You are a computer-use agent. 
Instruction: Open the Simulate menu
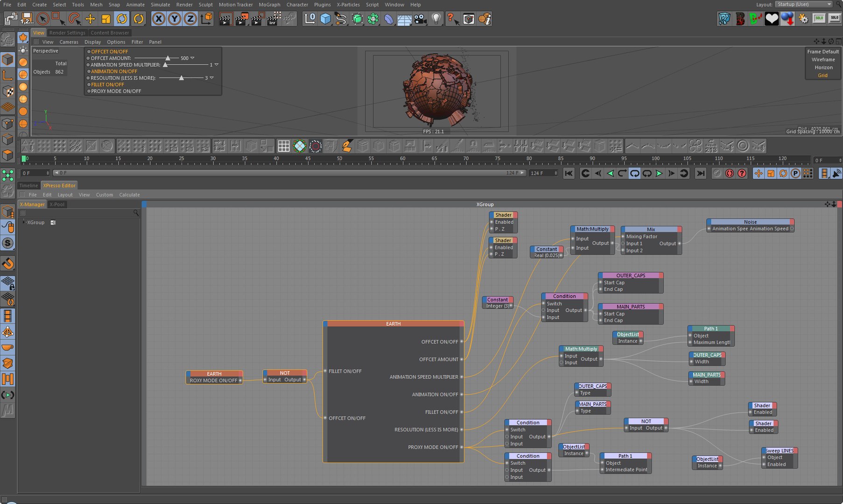(160, 5)
